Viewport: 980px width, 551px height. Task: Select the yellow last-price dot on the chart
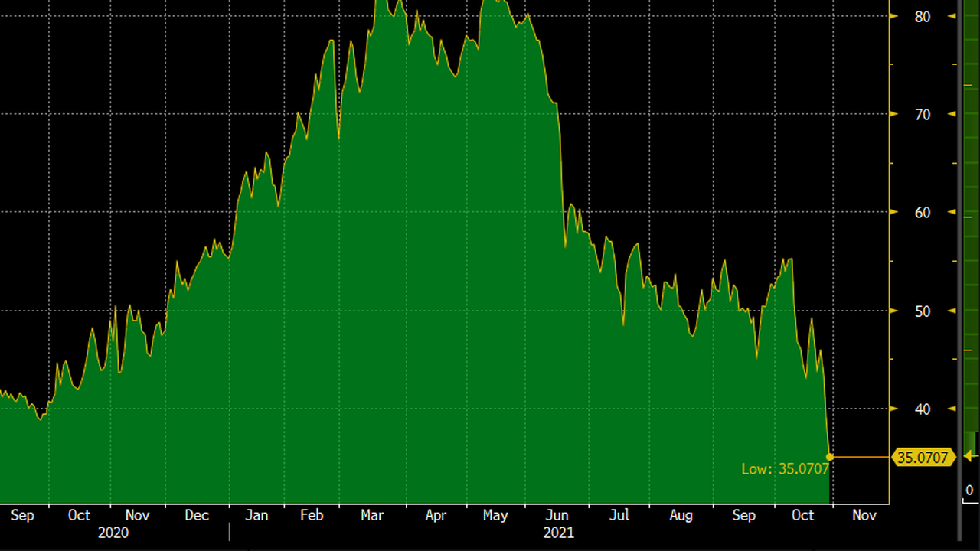(x=830, y=457)
